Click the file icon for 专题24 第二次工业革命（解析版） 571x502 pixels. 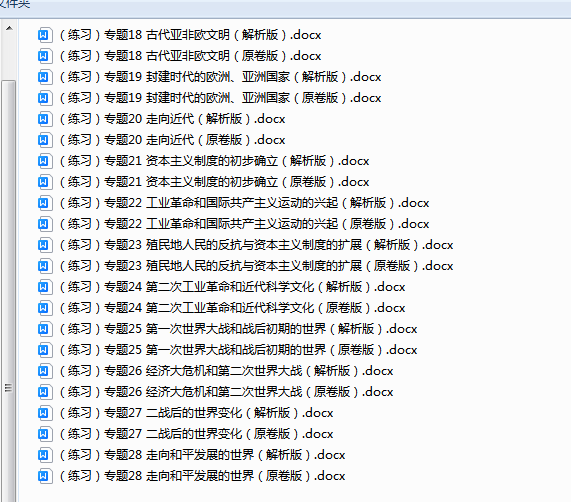click(45, 287)
